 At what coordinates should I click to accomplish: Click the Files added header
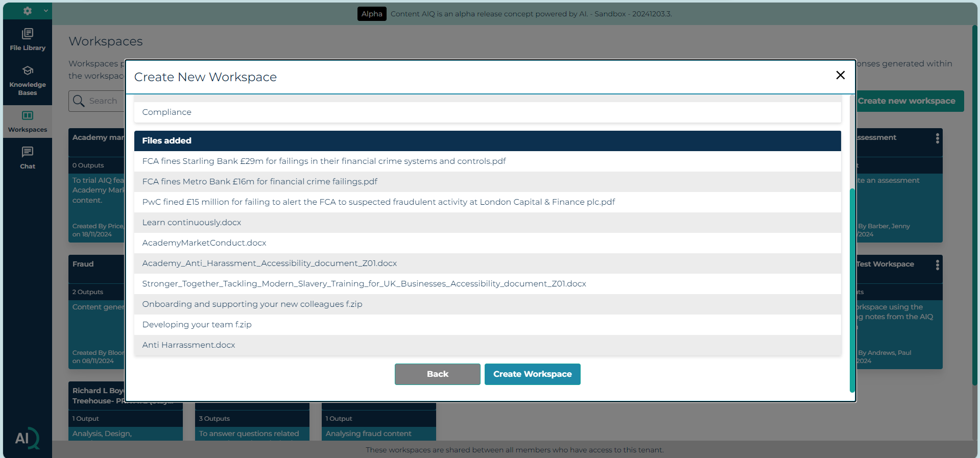[488, 141]
